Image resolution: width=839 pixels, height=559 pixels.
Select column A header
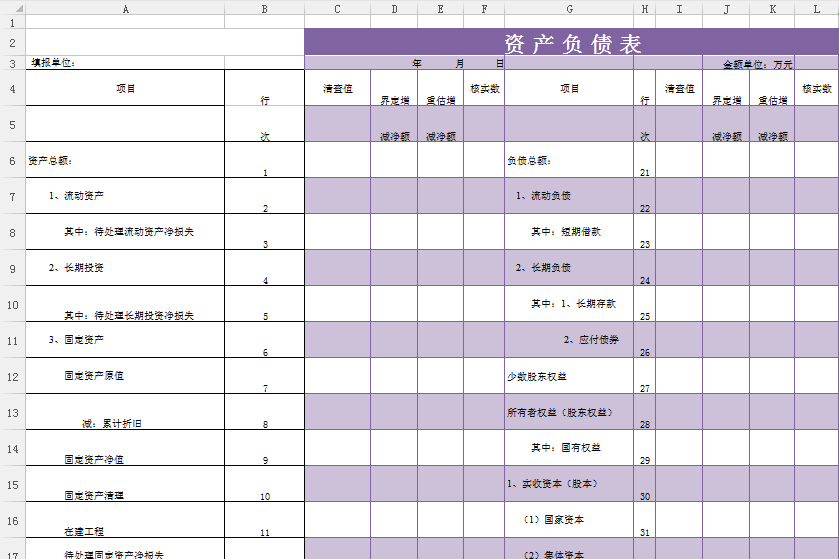tap(125, 8)
